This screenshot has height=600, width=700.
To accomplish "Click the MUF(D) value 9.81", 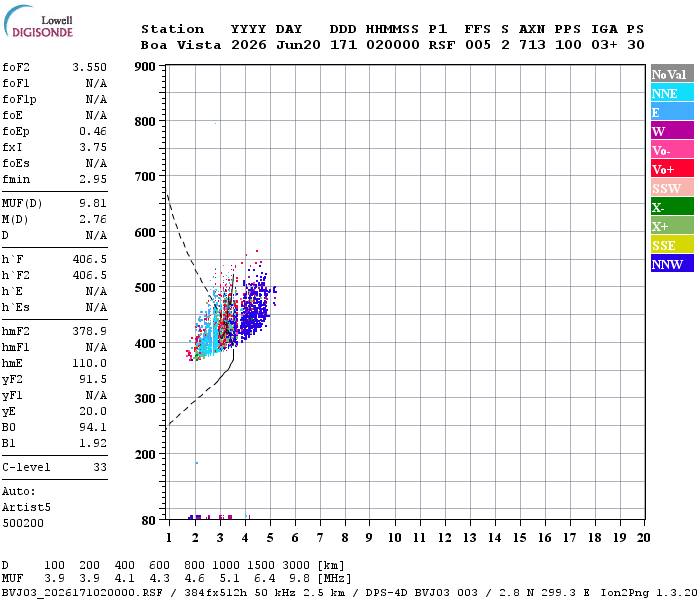I will tap(93, 204).
